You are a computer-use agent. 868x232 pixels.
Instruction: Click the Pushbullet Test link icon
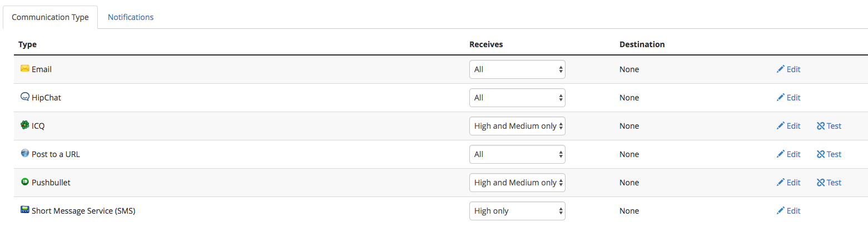point(821,183)
